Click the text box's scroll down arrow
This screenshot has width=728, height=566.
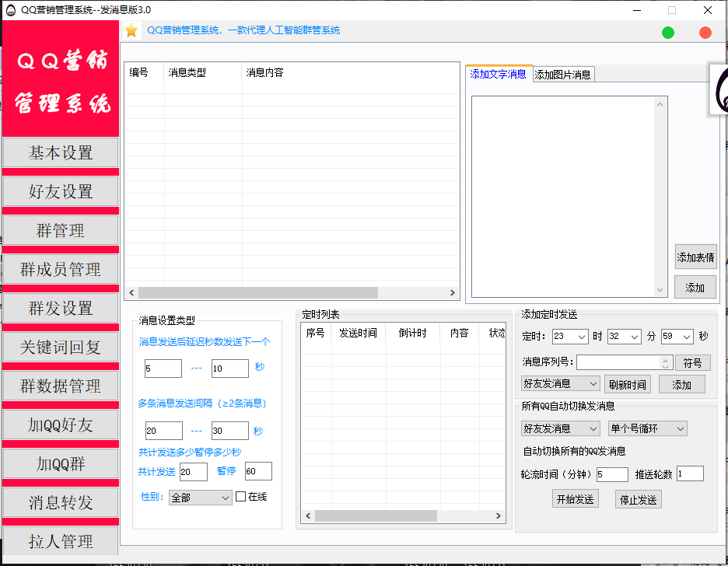pyautogui.click(x=660, y=290)
